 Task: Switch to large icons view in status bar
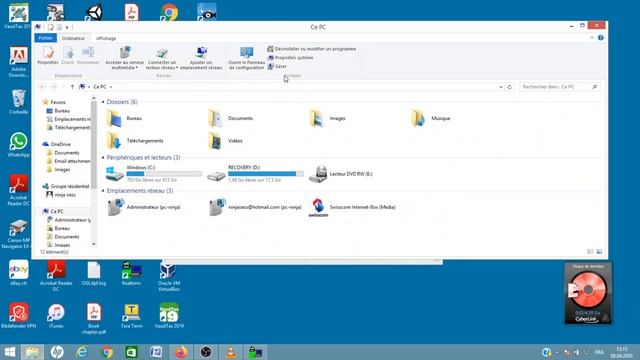coord(599,252)
